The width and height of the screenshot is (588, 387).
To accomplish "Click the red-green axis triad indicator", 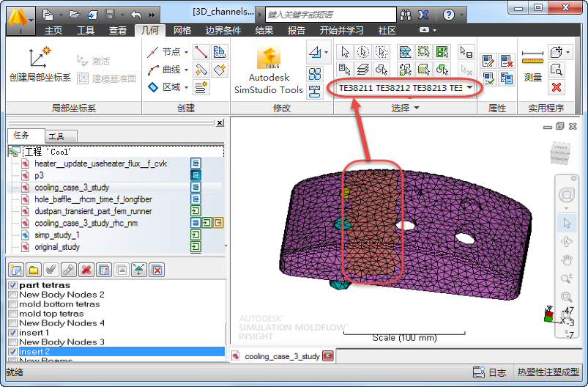I will pyautogui.click(x=549, y=314).
